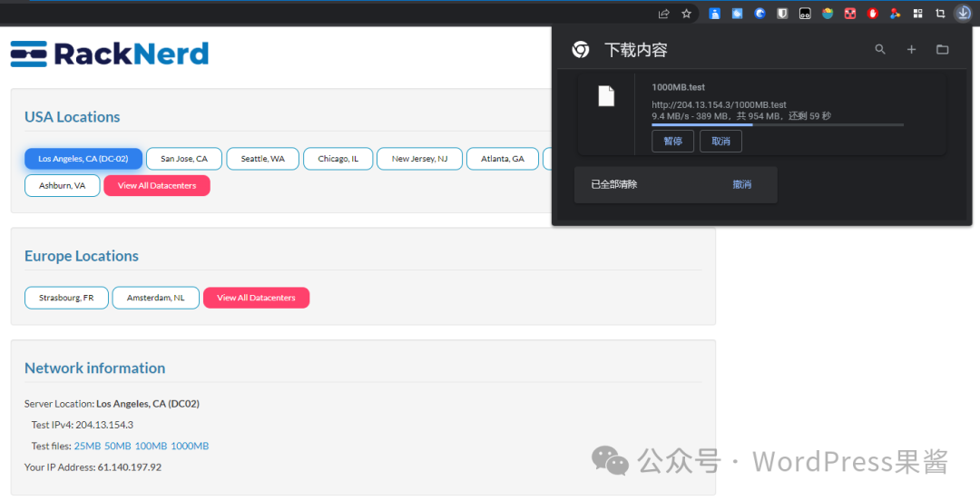
Task: Open the crop screenshot extension icon
Action: coord(940,13)
